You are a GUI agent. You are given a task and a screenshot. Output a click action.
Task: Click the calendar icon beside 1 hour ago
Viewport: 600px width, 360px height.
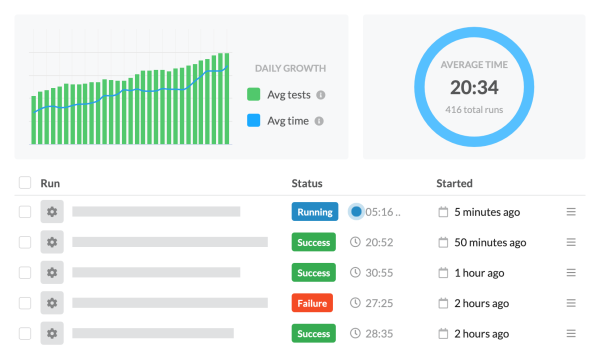443,273
